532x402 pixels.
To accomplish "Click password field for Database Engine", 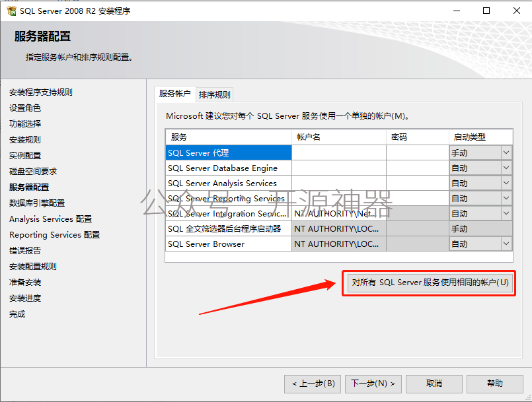I will [418, 168].
